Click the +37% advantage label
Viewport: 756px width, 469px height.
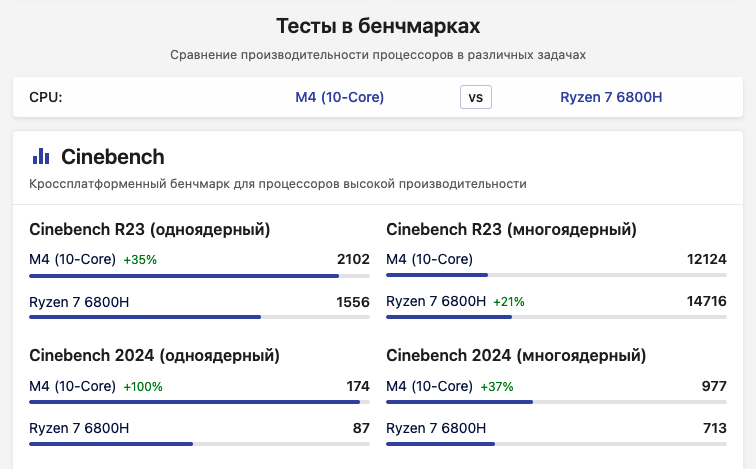click(x=497, y=387)
